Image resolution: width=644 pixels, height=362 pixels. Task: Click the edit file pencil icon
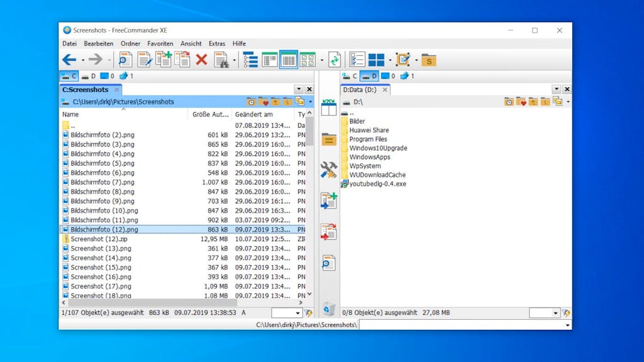point(144,60)
